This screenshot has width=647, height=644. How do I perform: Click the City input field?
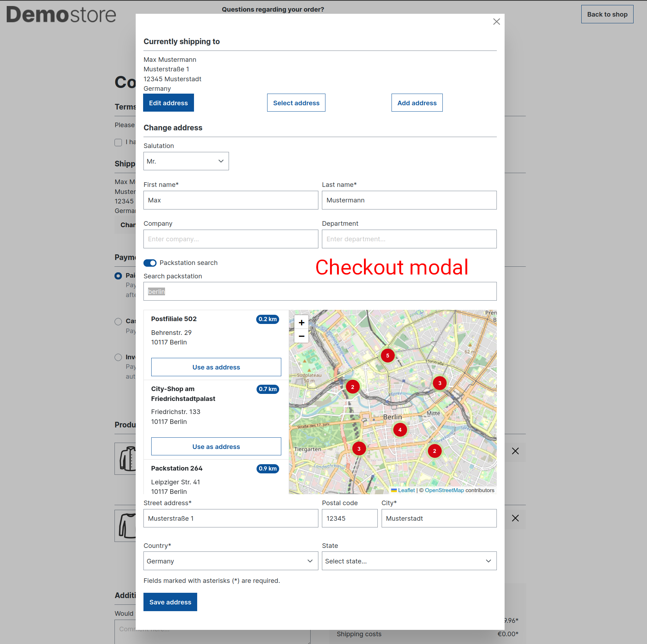[439, 518]
